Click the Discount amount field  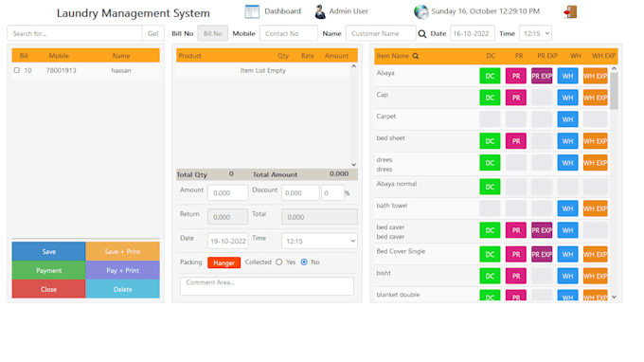point(300,192)
